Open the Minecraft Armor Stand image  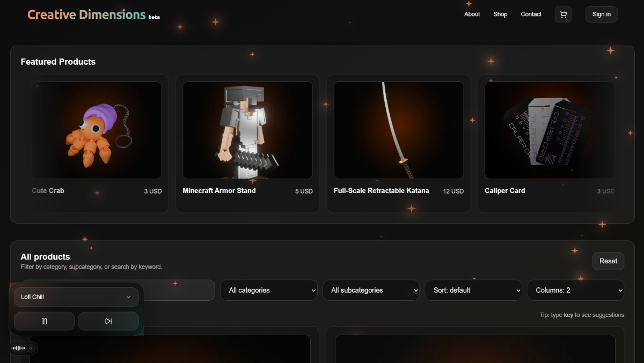[x=248, y=130]
